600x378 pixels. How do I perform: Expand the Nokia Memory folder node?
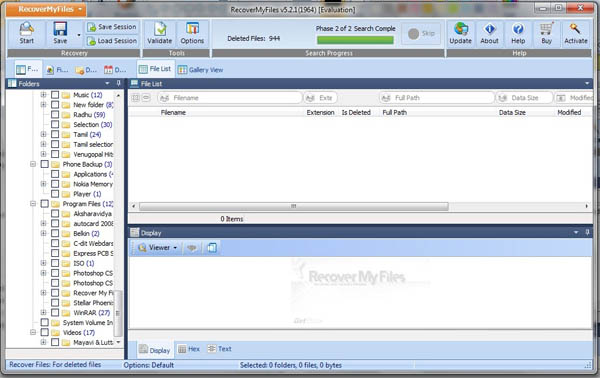(x=43, y=184)
